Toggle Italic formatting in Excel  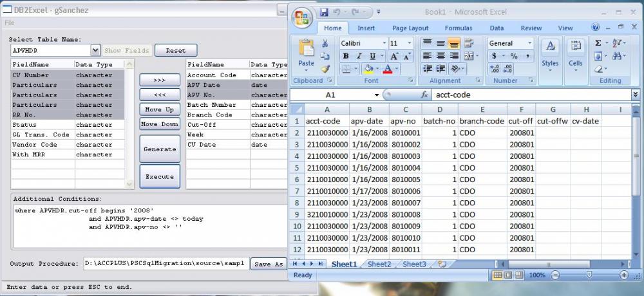click(359, 56)
